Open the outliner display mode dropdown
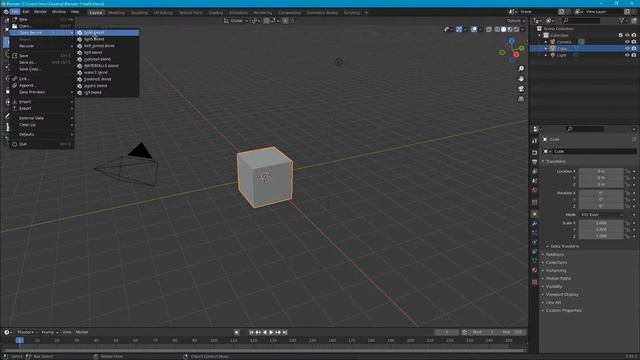The image size is (640, 360). pos(538,20)
